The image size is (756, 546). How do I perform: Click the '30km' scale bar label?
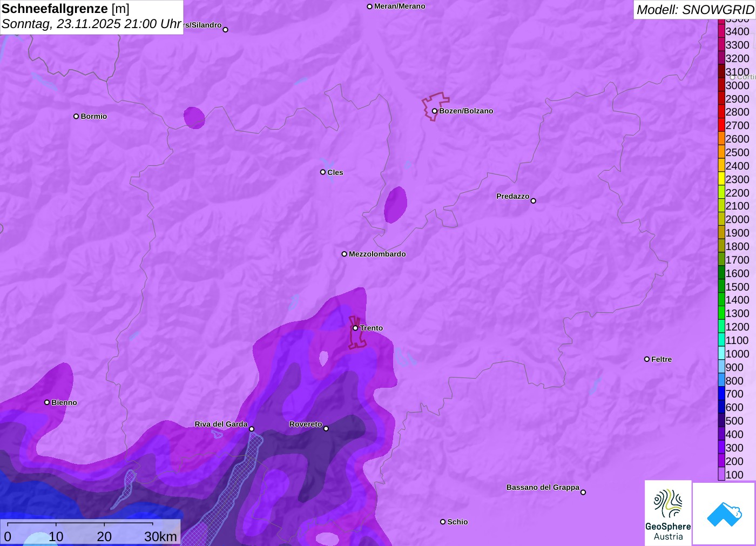pyautogui.click(x=160, y=536)
